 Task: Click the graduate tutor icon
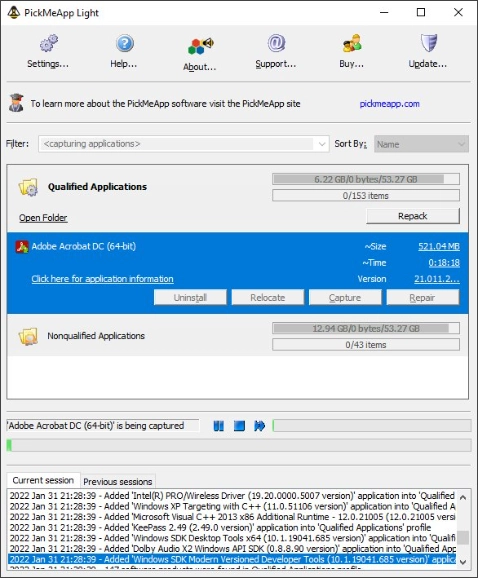[17, 103]
